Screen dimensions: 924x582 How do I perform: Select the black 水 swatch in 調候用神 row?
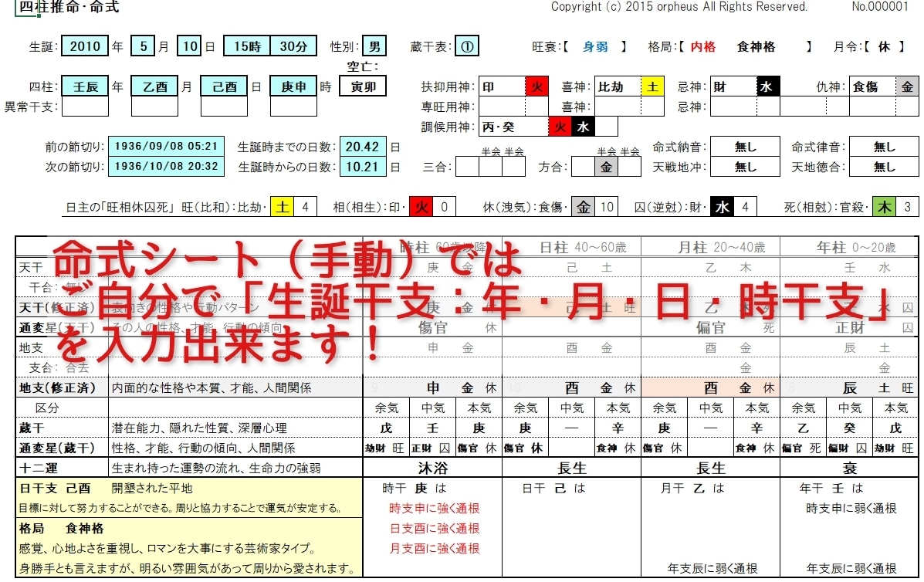click(x=583, y=127)
